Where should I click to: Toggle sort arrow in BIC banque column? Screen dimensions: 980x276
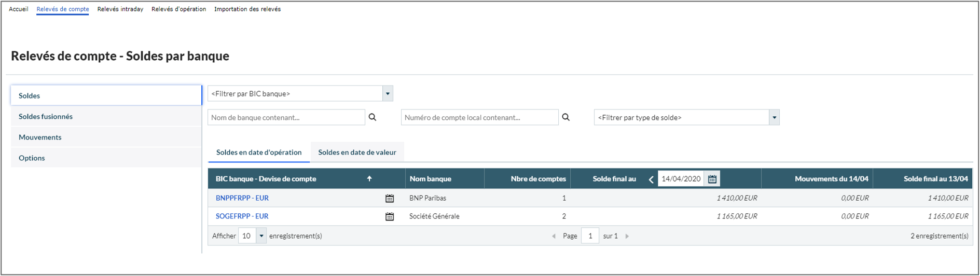point(369,178)
